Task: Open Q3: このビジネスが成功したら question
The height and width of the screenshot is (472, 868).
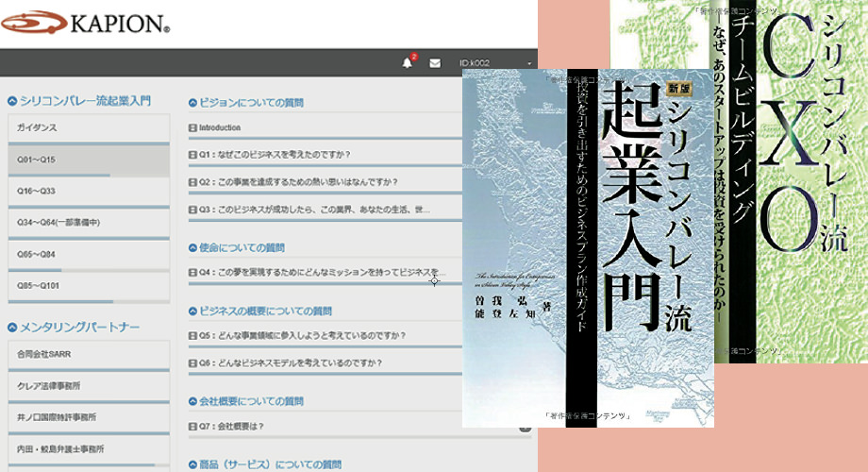Action: 314,210
